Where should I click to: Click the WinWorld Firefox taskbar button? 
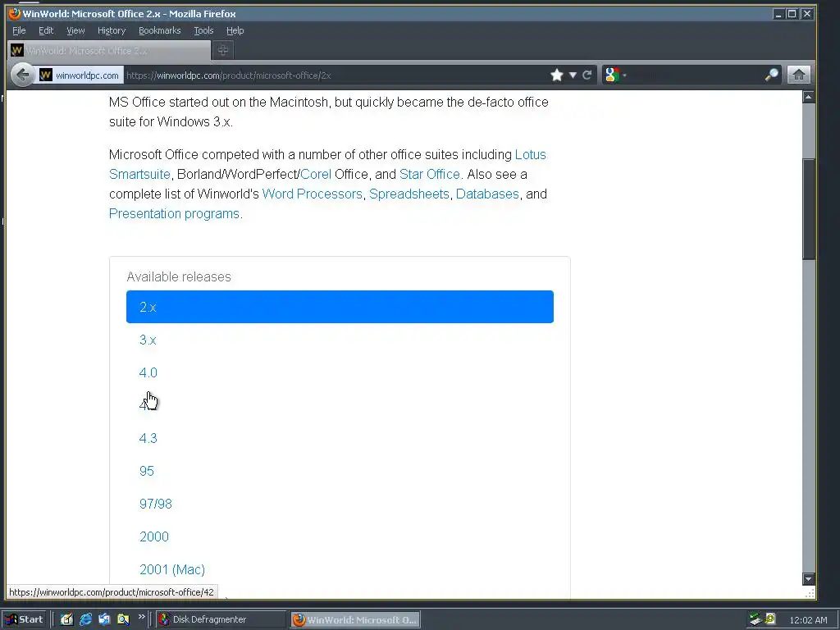356,619
